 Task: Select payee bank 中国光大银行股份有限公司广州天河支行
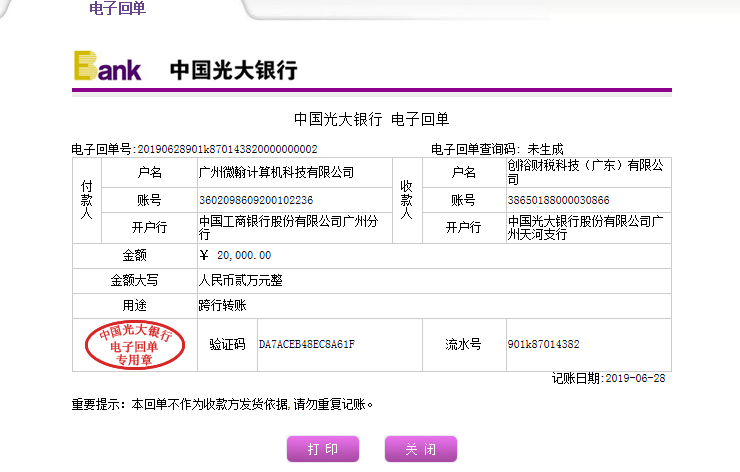(x=586, y=228)
